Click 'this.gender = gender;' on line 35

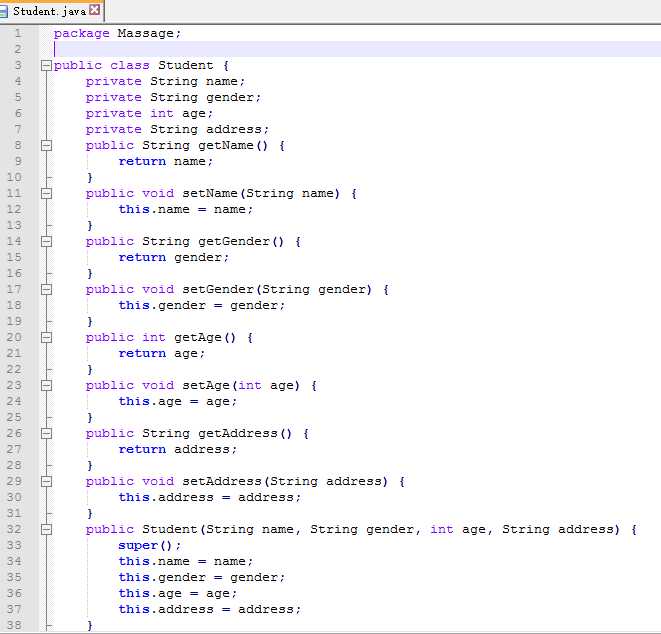coord(202,578)
